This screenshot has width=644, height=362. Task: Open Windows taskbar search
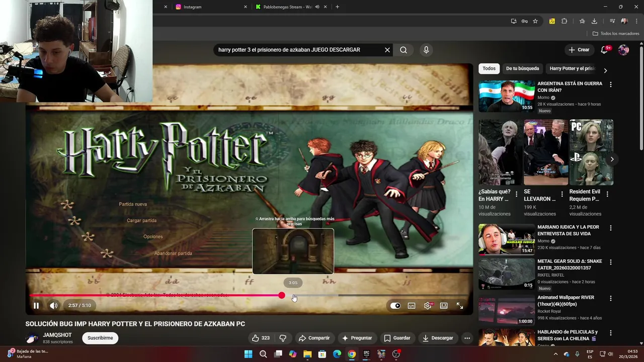(x=263, y=354)
